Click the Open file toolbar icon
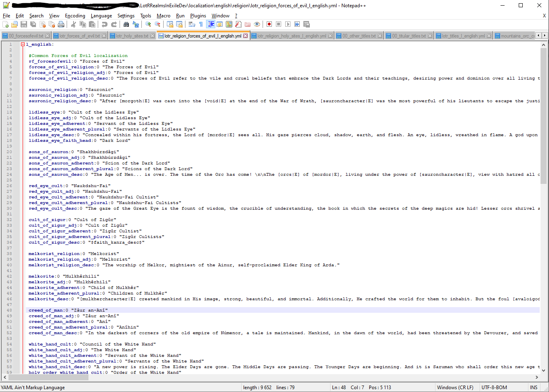 click(x=15, y=25)
